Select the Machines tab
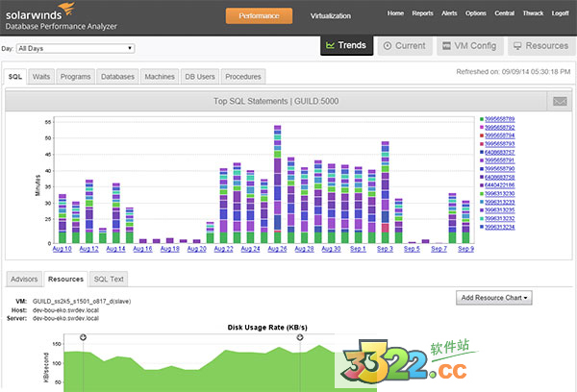The height and width of the screenshot is (392, 577). 160,77
